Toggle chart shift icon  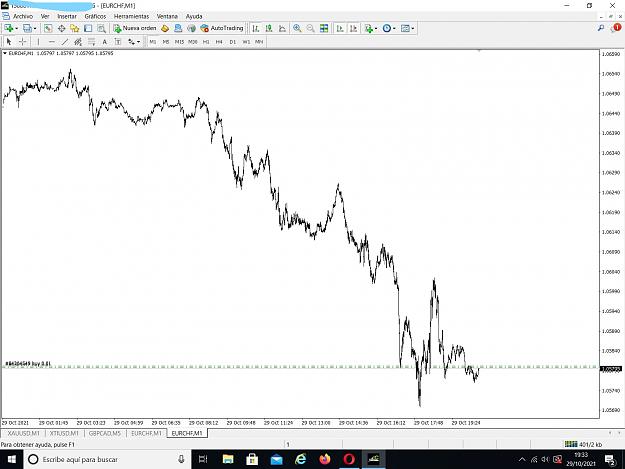[x=353, y=28]
